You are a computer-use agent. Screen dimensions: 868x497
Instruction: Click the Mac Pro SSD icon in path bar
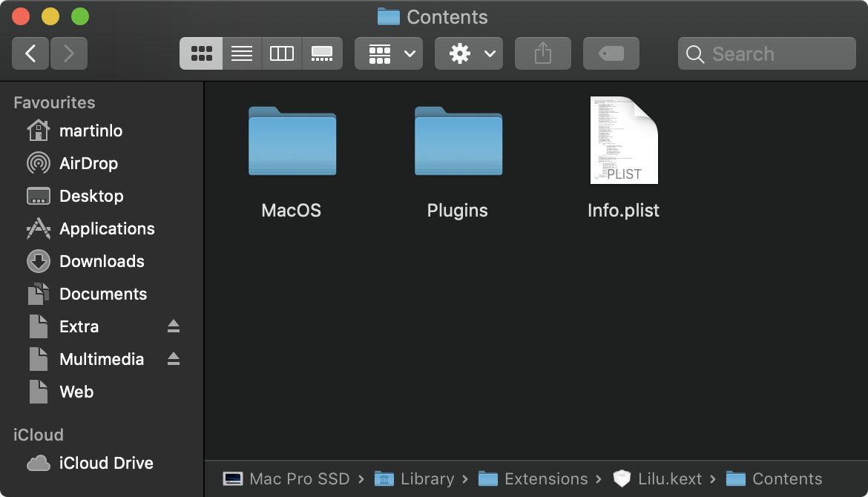234,478
